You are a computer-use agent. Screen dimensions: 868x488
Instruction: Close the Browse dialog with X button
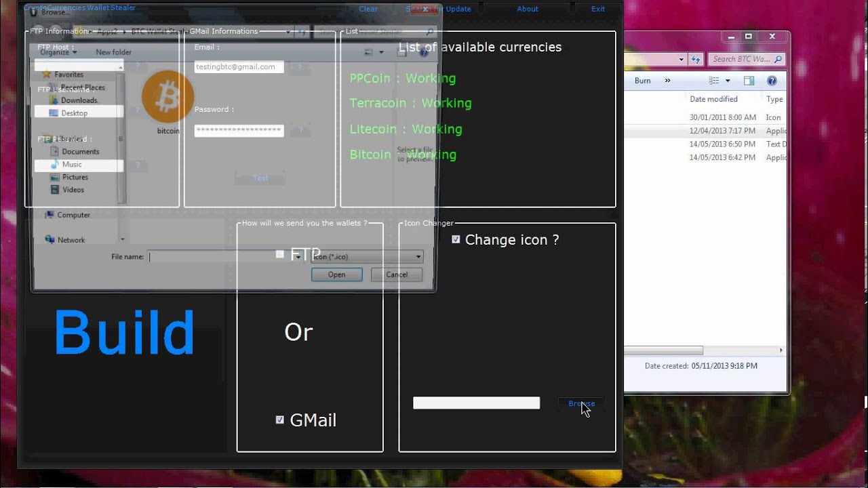(x=425, y=9)
